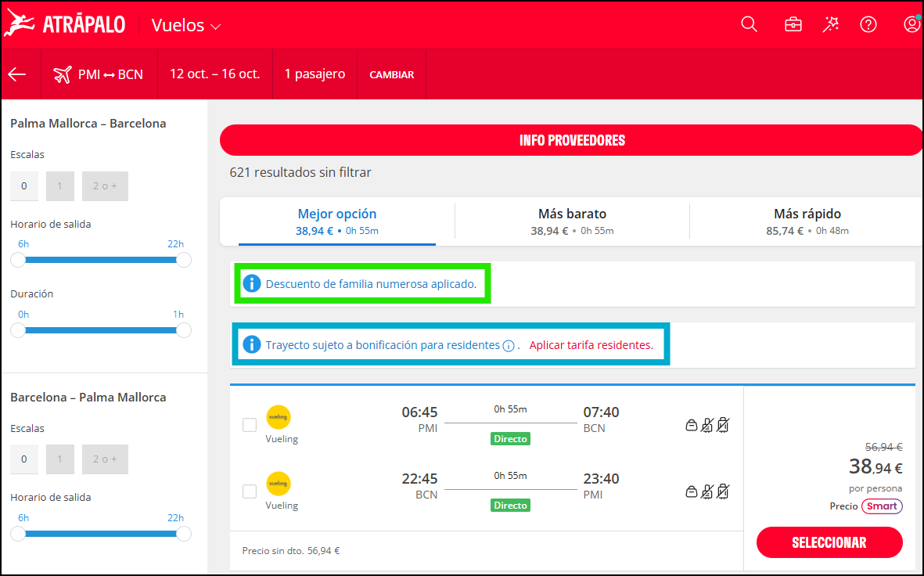Open INFO PROVEEDORES banner button
The image size is (924, 576).
[x=572, y=140]
